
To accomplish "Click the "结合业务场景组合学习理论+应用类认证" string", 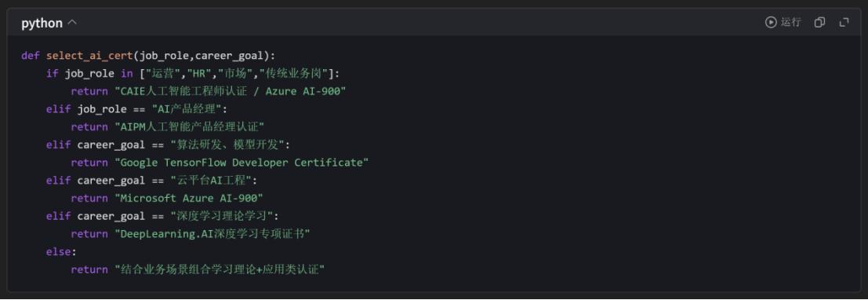I will point(220,269).
